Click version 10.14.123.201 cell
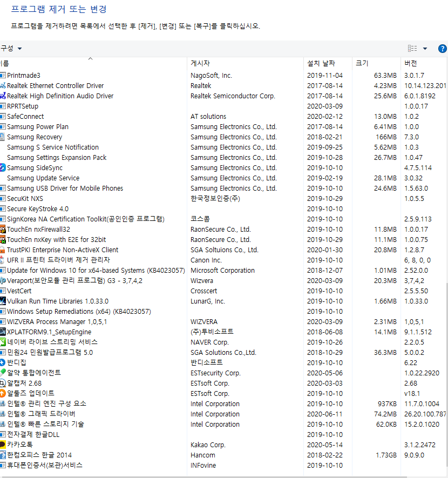 (425, 86)
